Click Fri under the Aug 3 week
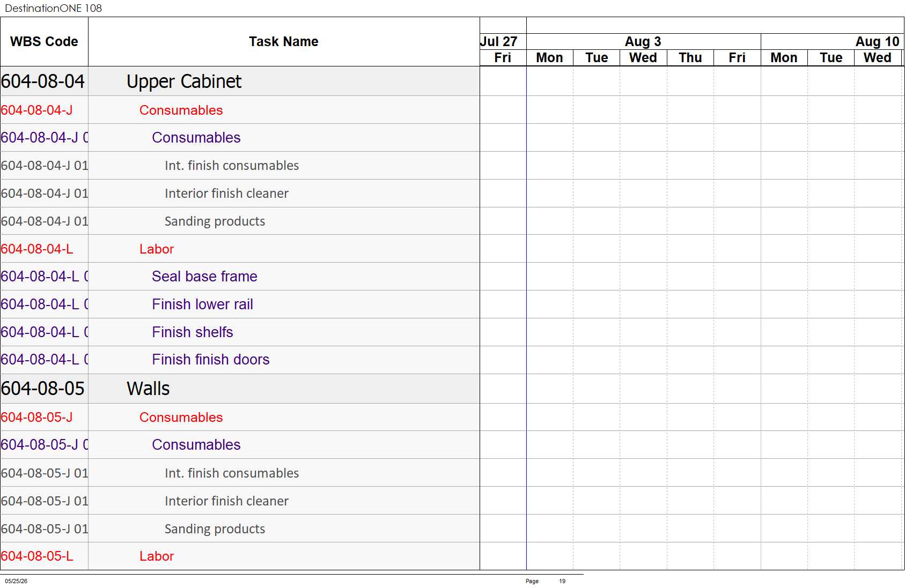This screenshot has height=588, width=905. pos(737,58)
